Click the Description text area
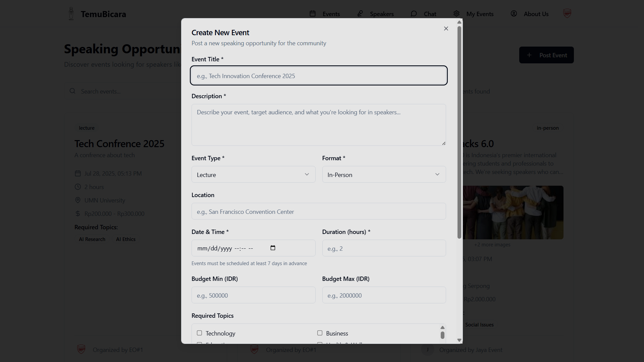The height and width of the screenshot is (362, 644). 318,125
